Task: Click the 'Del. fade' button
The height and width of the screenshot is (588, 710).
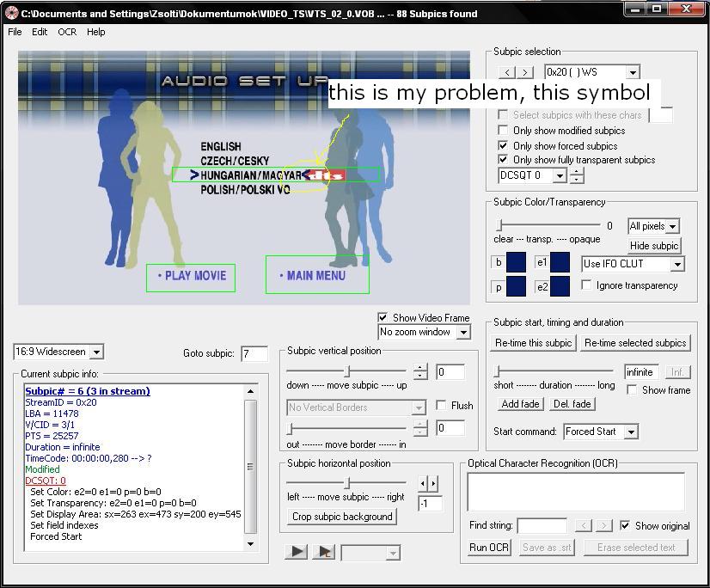Action: 572,404
